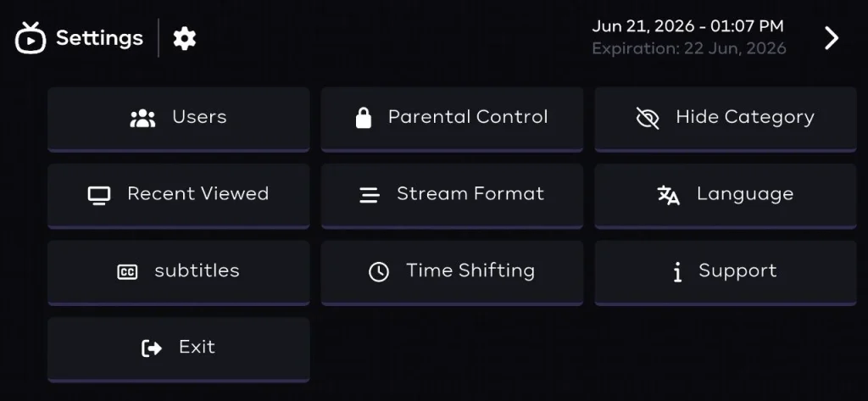The height and width of the screenshot is (401, 868).
Task: Select the Stream Format option
Action: (x=452, y=196)
